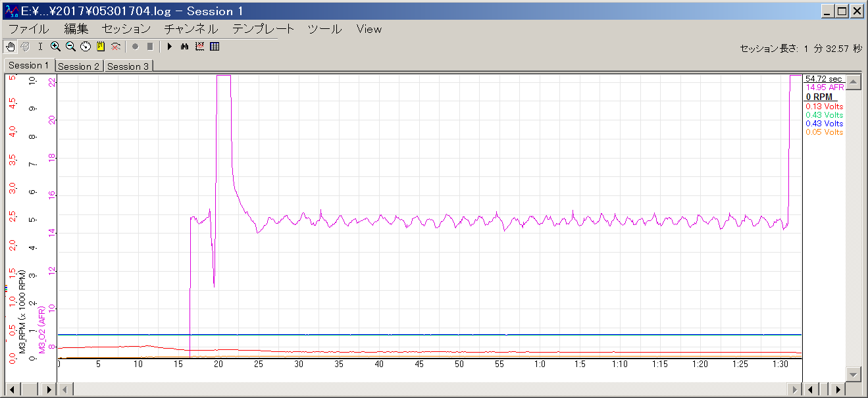Switch to the Session 2 tab
The width and height of the screenshot is (868, 398).
[x=78, y=66]
